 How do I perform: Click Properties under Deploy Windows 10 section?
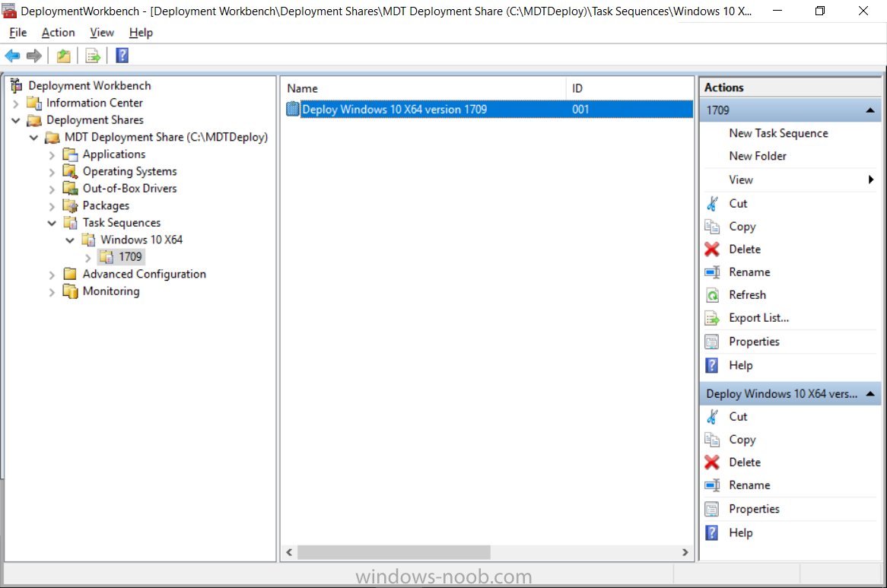(754, 509)
